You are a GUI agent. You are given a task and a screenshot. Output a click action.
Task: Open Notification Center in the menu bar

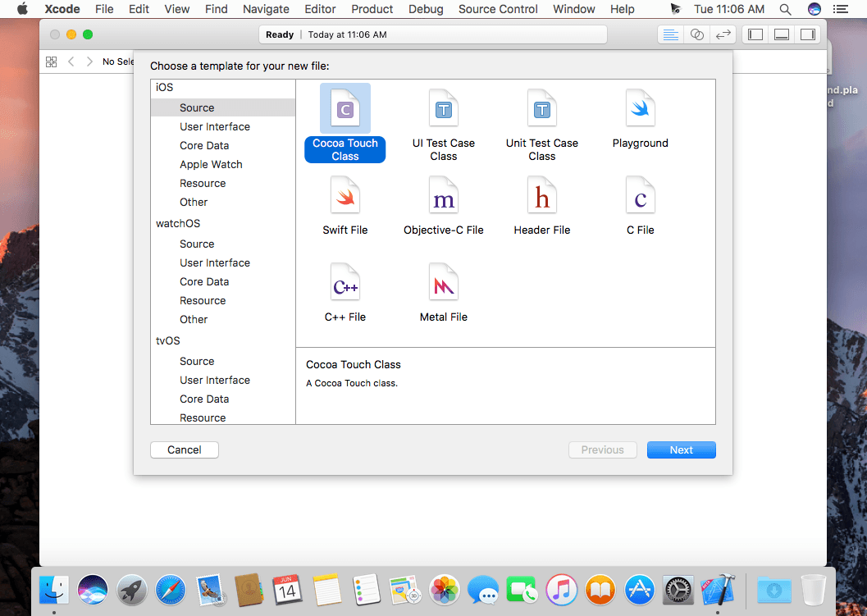841,9
